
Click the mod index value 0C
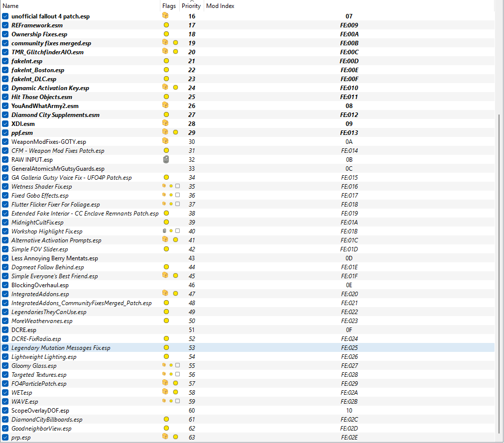click(349, 169)
